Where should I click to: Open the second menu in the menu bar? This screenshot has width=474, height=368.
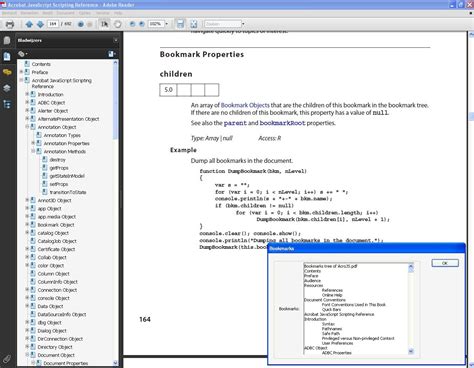30,13
